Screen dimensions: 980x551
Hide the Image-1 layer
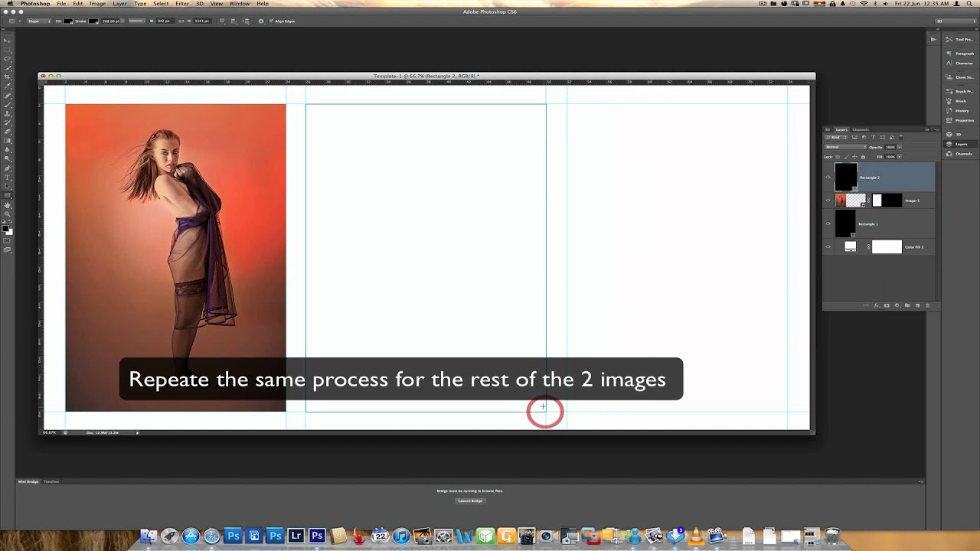click(x=828, y=201)
